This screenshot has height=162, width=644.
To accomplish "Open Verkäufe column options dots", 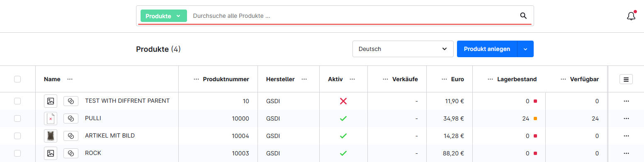I will 386,79.
